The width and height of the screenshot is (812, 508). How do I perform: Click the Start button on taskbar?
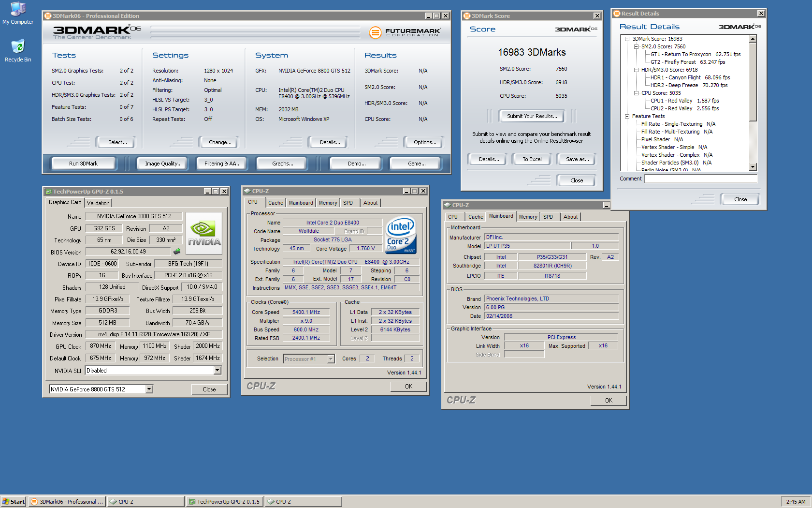click(14, 502)
